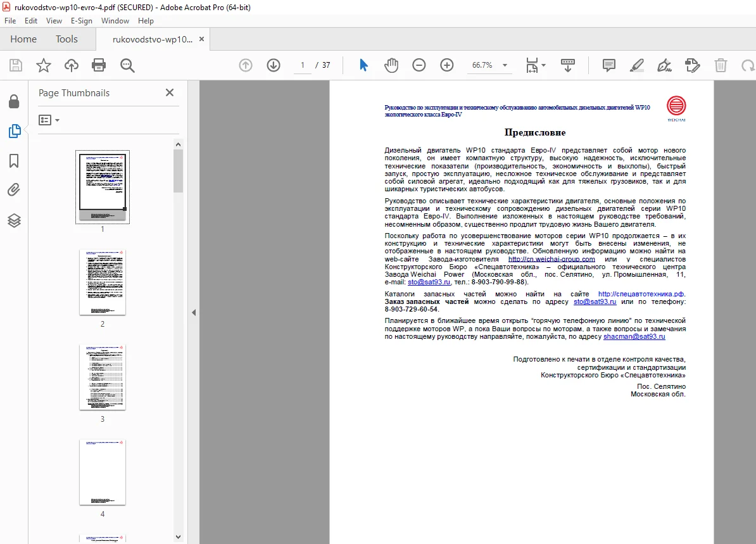The height and width of the screenshot is (544, 756).
Task: Go to the next page arrow
Action: (x=274, y=65)
